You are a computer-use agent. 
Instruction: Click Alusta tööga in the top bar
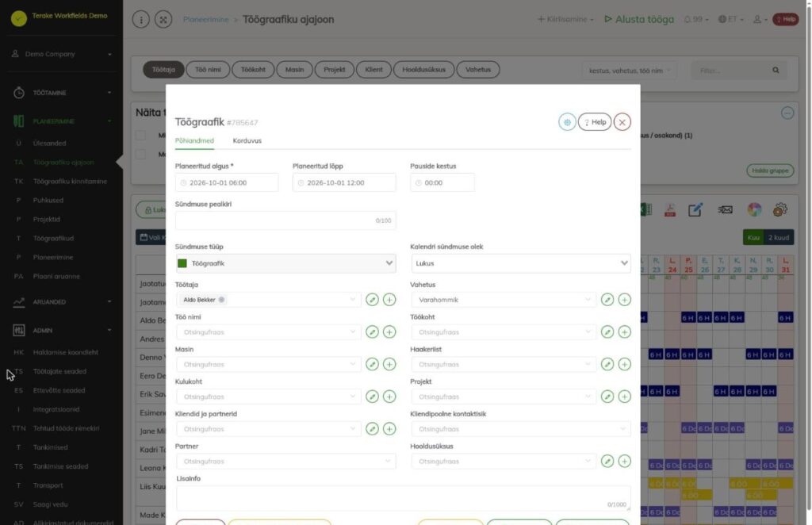[x=640, y=20]
